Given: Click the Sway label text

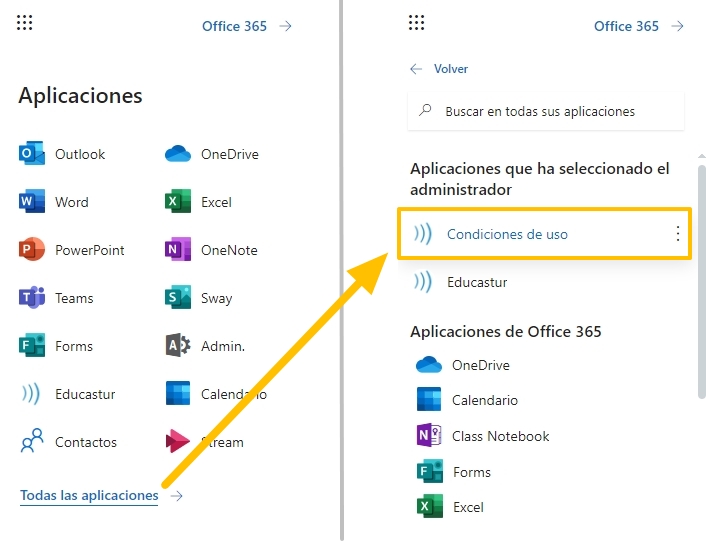Looking at the screenshot, I should 217,298.
